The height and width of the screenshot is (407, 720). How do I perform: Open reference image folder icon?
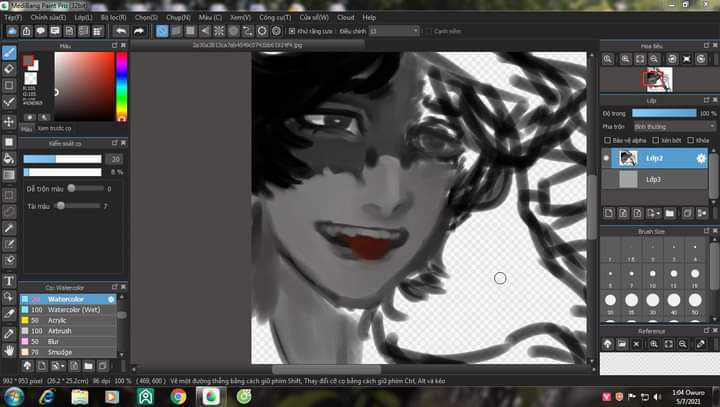point(622,344)
